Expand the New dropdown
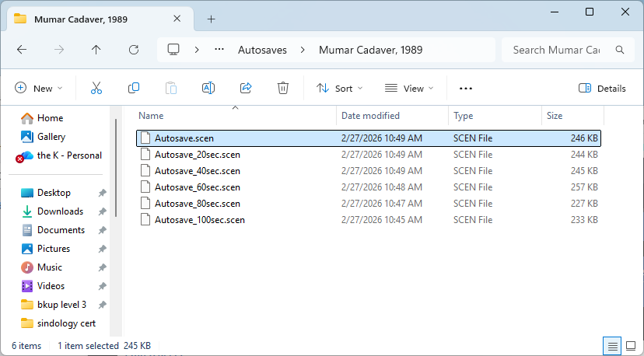 tap(38, 89)
